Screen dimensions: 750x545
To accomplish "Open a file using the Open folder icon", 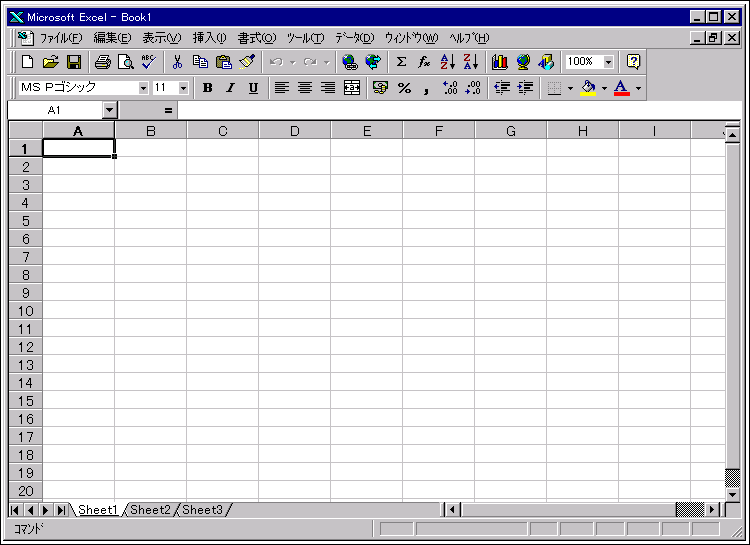I will [x=51, y=62].
